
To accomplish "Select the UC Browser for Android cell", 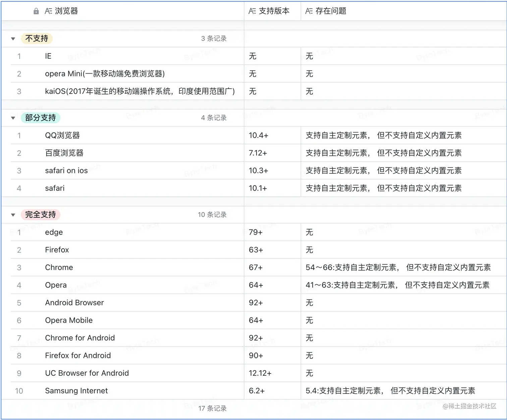I will point(127,373).
